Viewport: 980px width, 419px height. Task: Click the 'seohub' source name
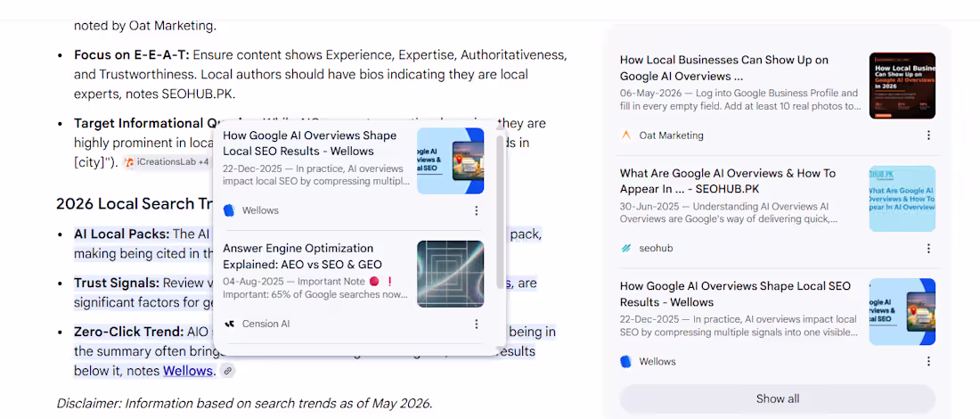point(656,248)
